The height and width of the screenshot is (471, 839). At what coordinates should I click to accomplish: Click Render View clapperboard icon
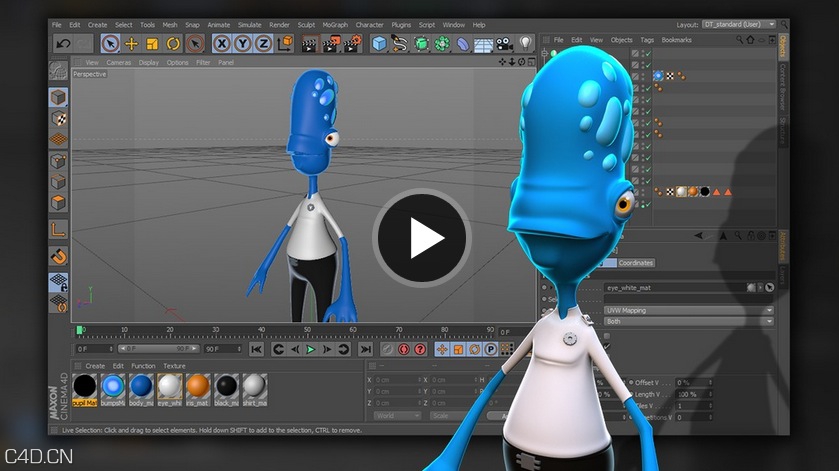[309, 44]
